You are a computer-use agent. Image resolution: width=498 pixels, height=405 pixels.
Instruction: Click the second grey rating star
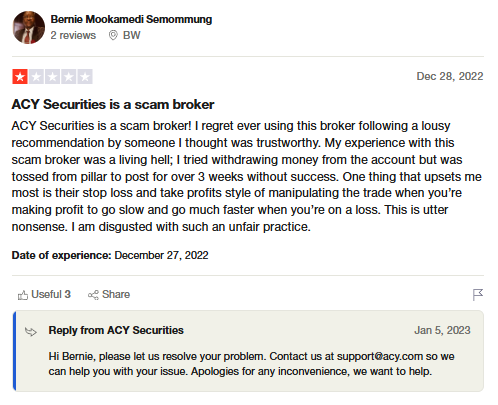(36, 77)
